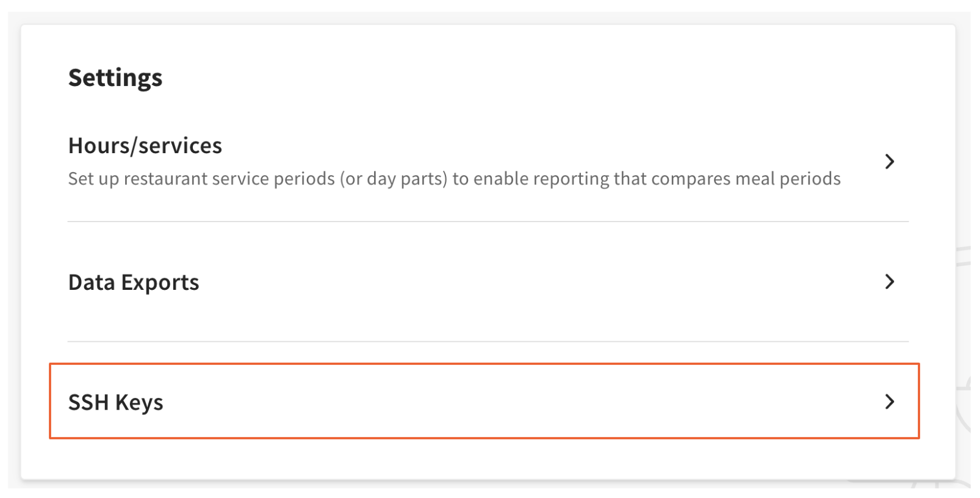Click the right-facing arrow icon on Data Exports

pyautogui.click(x=891, y=282)
